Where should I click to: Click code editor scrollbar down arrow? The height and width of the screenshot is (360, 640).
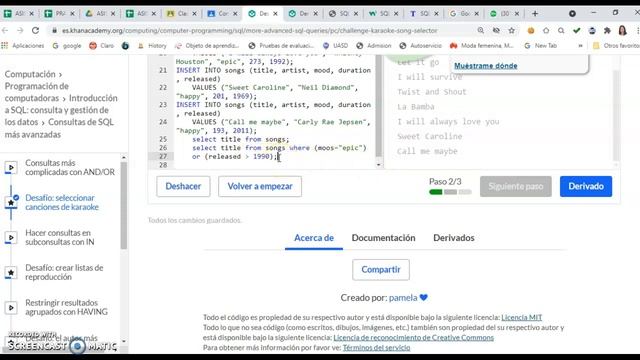click(x=379, y=164)
